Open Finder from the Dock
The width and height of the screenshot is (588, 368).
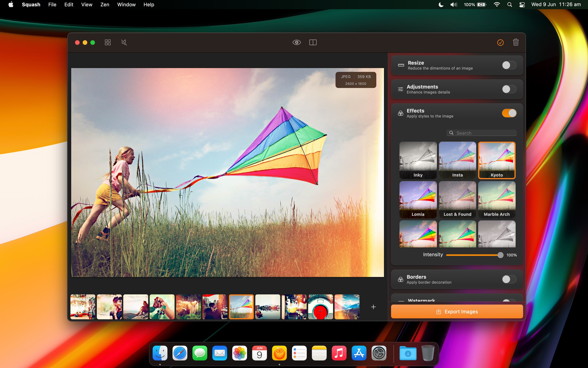tap(160, 353)
